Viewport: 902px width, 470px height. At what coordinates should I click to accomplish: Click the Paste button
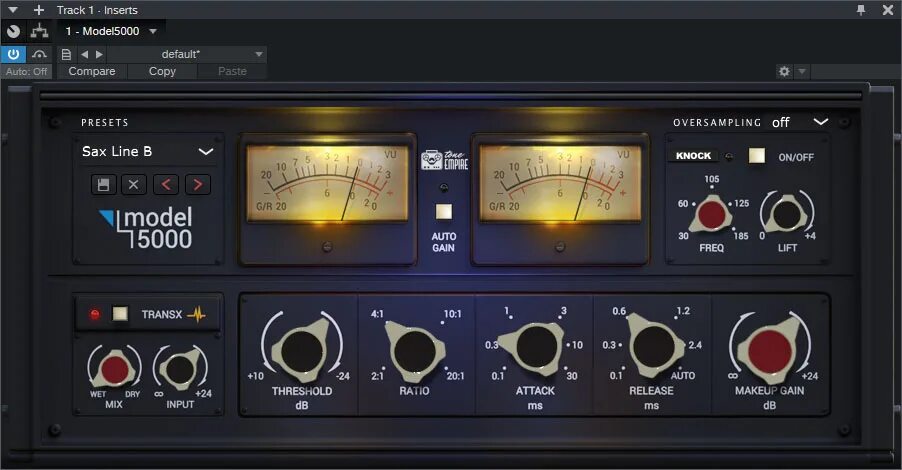(x=232, y=71)
